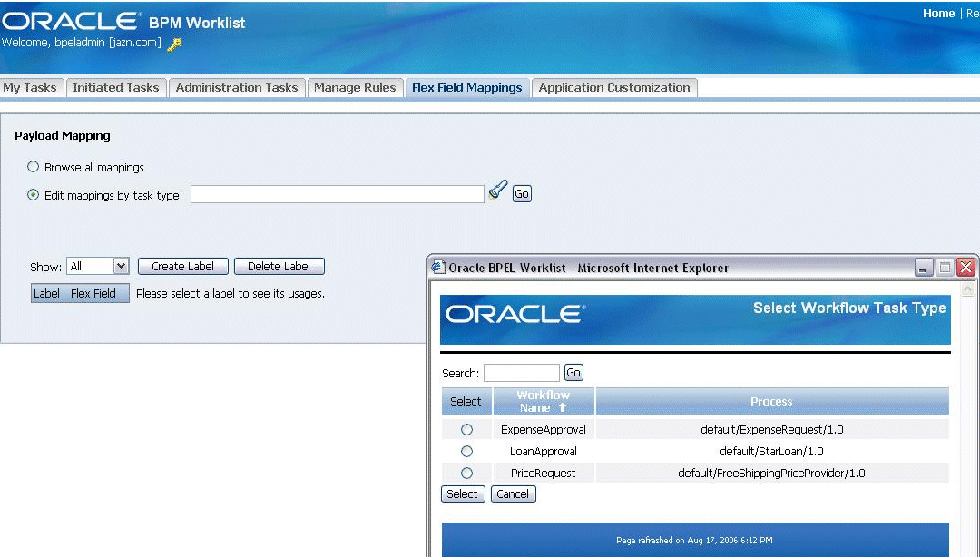Click the Label column header
Image resolution: width=980 pixels, height=557 pixels.
pyautogui.click(x=47, y=293)
